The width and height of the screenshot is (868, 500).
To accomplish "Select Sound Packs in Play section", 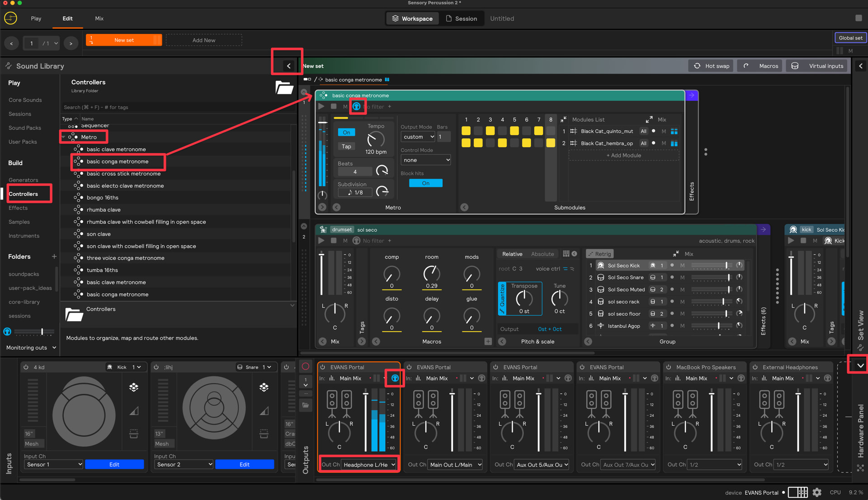I will tap(25, 128).
